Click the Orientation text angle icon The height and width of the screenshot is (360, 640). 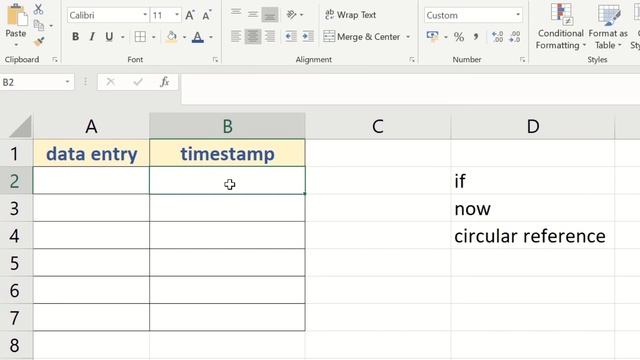tap(291, 15)
